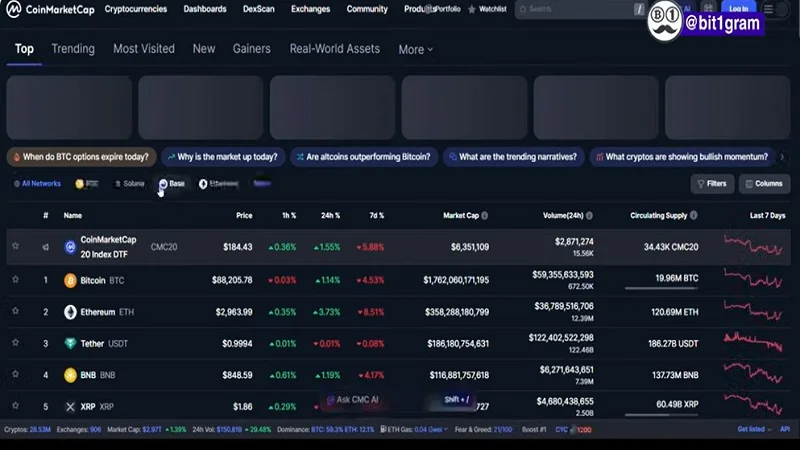800x450 pixels.
Task: Toggle the Ethereum watchlist star
Action: click(15, 312)
